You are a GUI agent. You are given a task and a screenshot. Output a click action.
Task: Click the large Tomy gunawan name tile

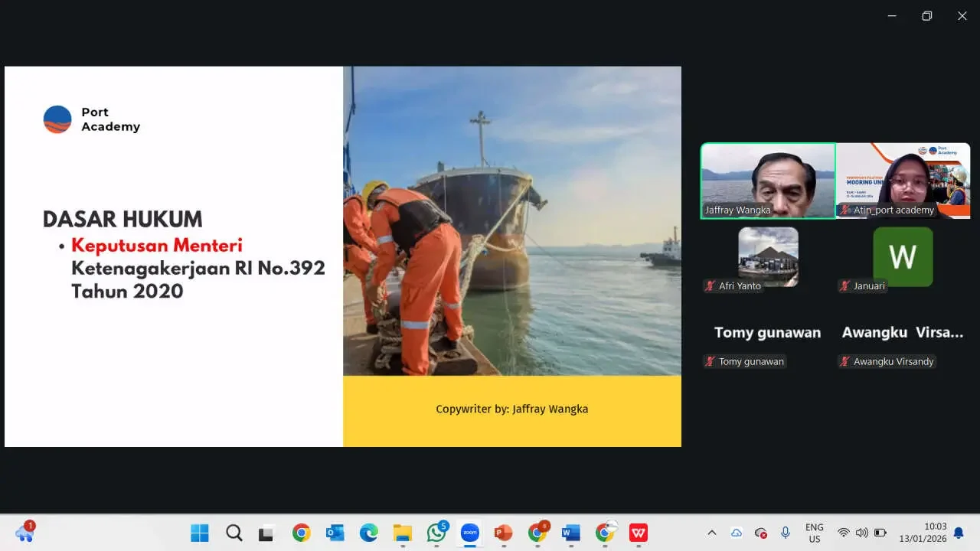(768, 332)
